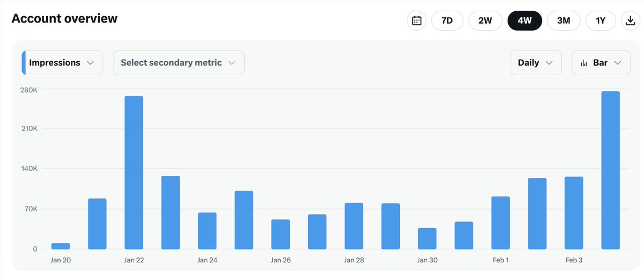
Task: Click the 280K axis label
Action: pos(29,89)
